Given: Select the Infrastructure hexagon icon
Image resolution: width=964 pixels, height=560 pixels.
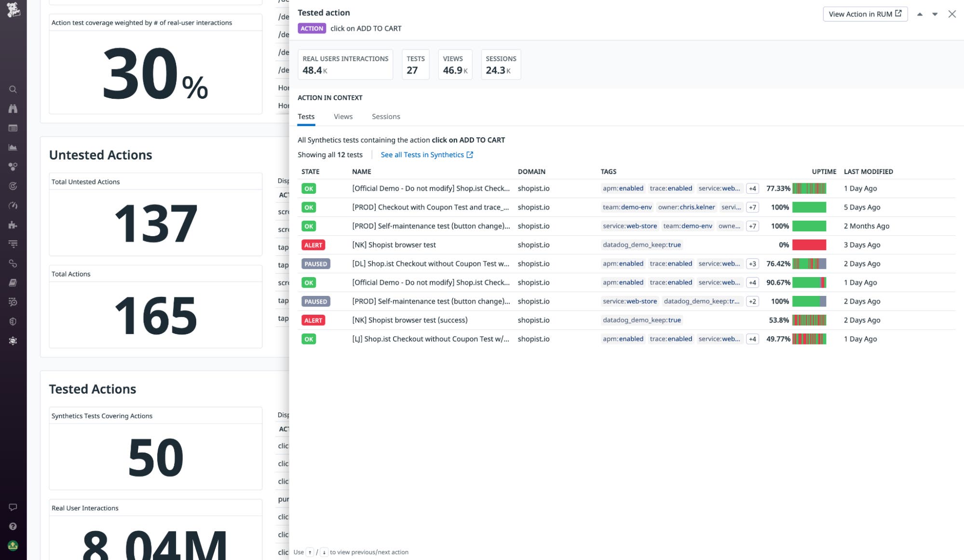Looking at the screenshot, I should click(x=13, y=167).
